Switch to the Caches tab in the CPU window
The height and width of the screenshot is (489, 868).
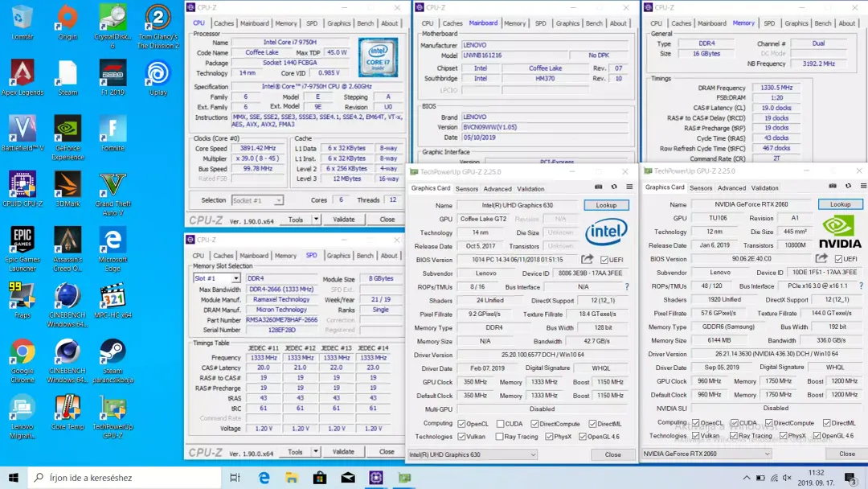(x=223, y=23)
